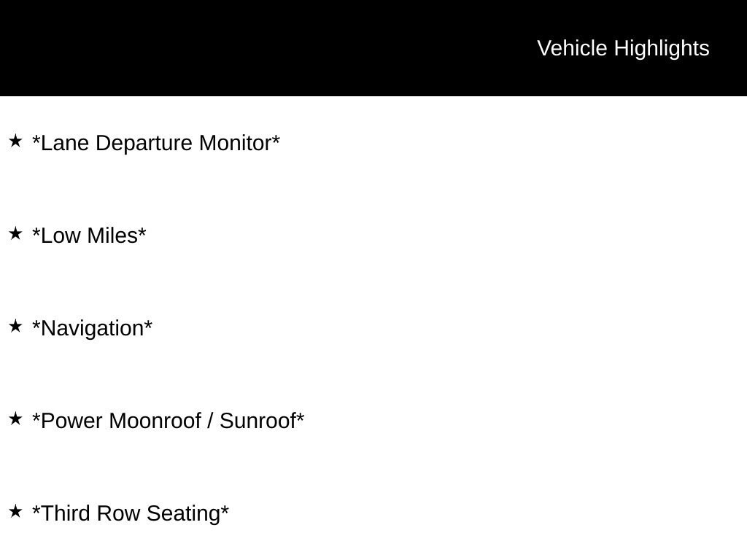Screen dimensions: 747x560
Task: Click the star next to Third Row Seating
Action: (15, 511)
